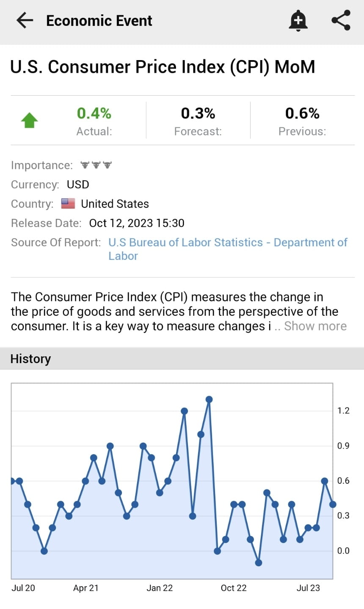Tap the bull importance icons

pos(96,165)
